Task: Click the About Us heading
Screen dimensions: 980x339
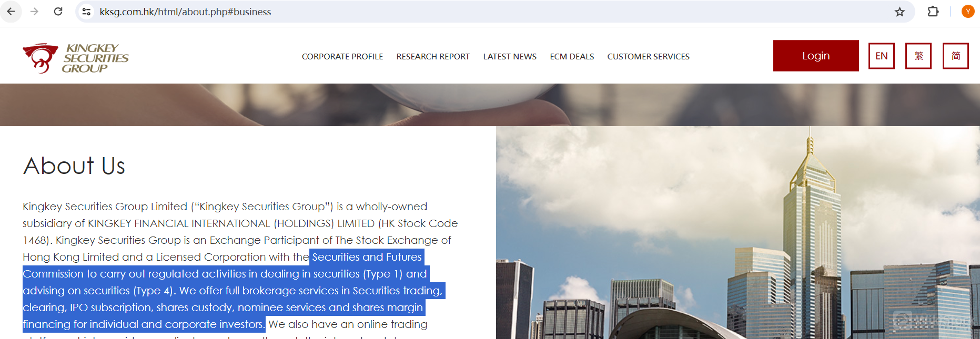Action: [x=74, y=166]
